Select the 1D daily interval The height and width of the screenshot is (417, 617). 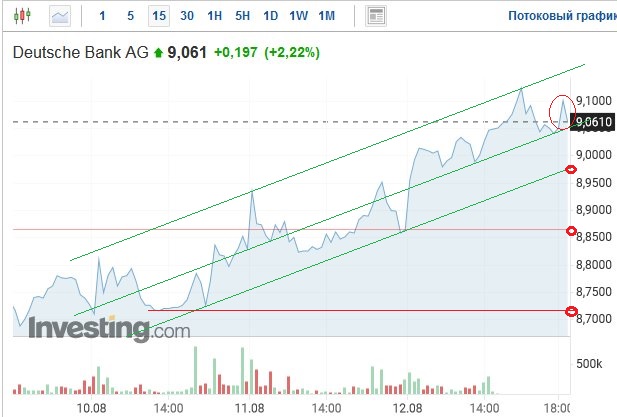271,16
